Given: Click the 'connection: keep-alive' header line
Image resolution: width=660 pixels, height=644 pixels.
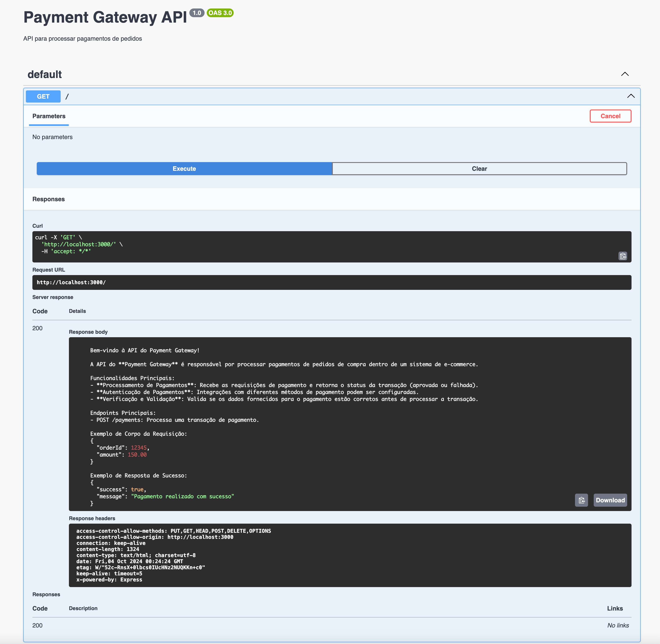Looking at the screenshot, I should click(x=111, y=543).
